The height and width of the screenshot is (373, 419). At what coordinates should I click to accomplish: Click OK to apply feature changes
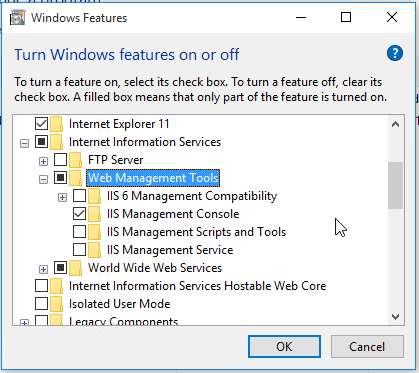(284, 347)
